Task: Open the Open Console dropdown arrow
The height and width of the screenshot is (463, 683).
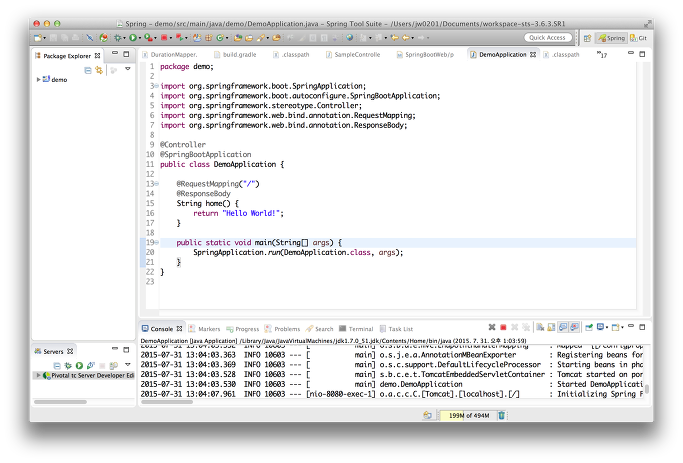Action: tap(622, 328)
